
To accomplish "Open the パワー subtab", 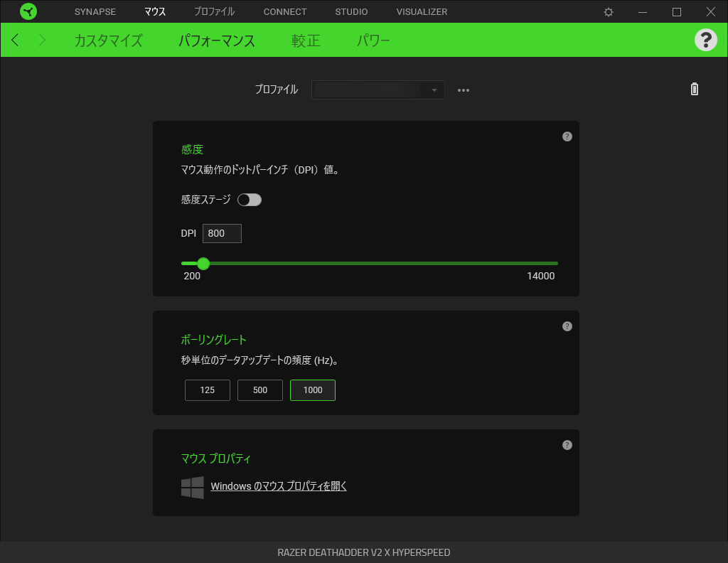I will click(x=373, y=41).
